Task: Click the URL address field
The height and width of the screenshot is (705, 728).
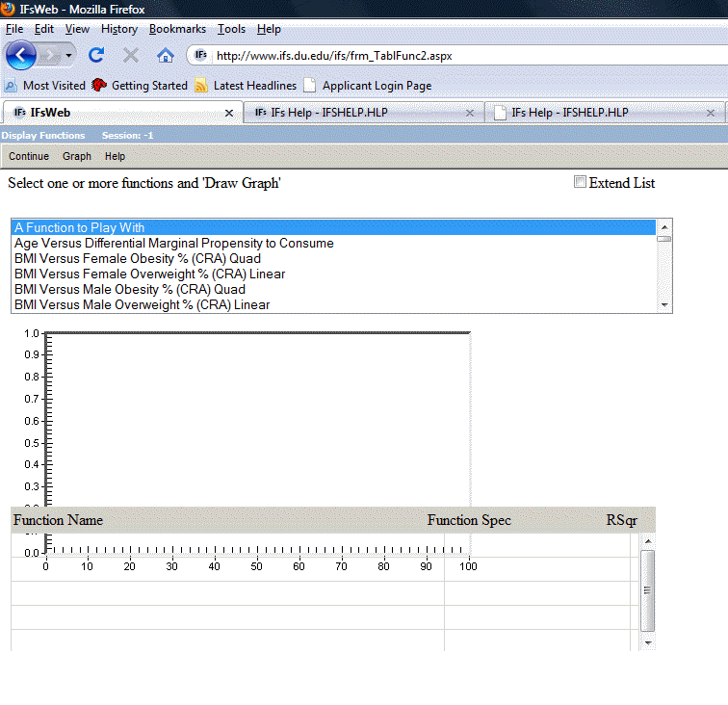Action: [x=433, y=55]
